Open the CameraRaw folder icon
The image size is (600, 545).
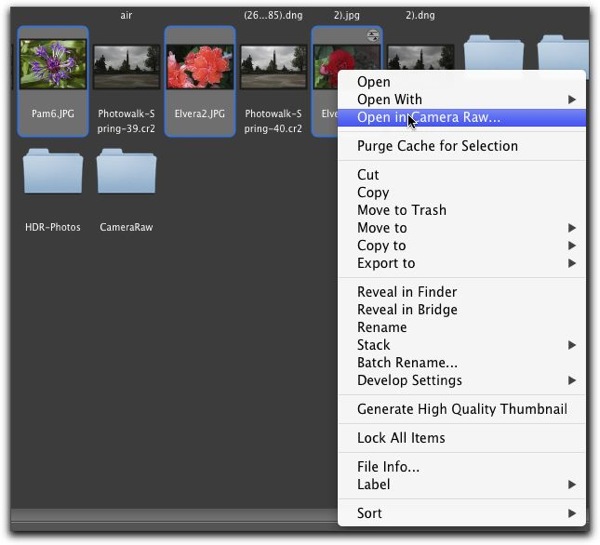tap(126, 173)
